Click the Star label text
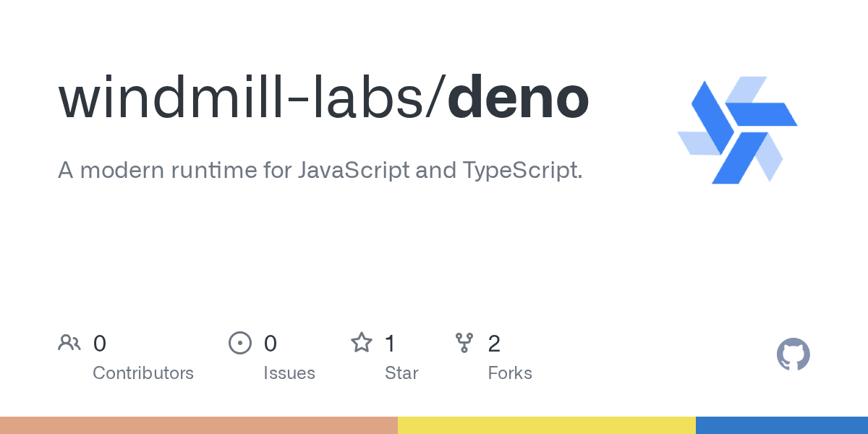The width and height of the screenshot is (868, 434). coord(401,373)
